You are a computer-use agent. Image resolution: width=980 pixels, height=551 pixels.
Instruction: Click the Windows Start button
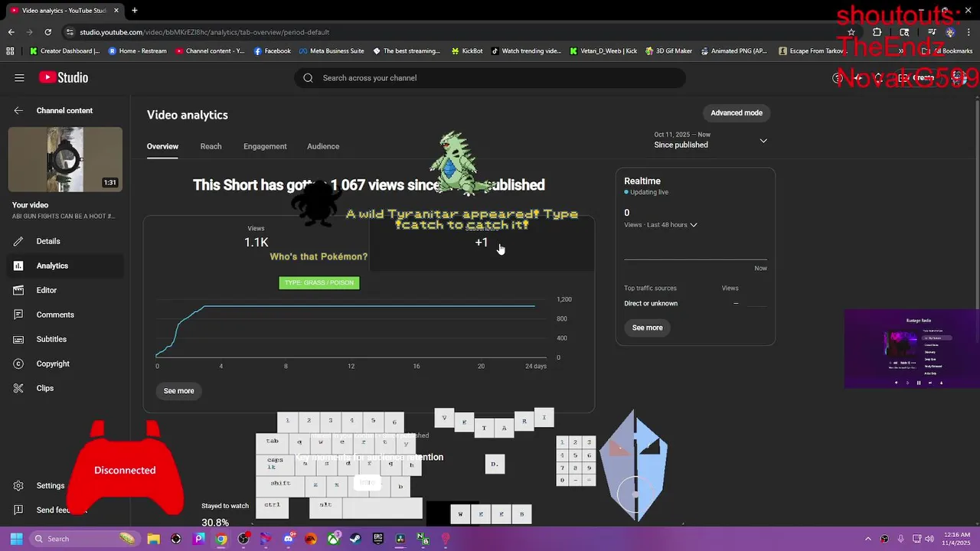[16, 539]
